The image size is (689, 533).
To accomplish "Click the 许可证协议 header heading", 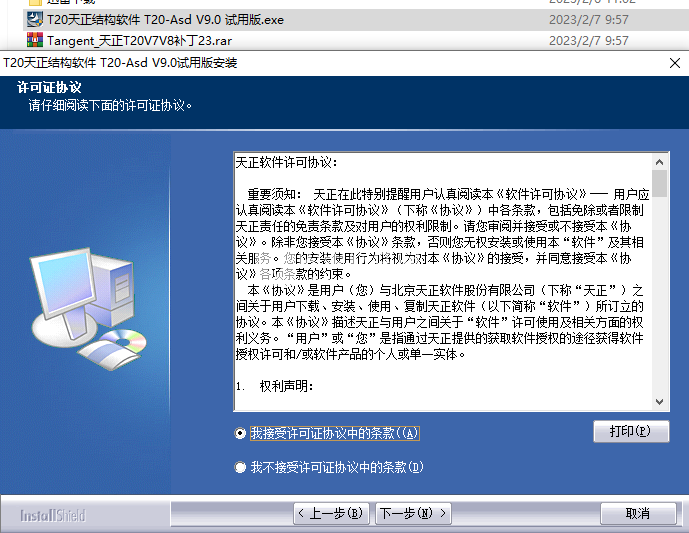I will [49, 87].
